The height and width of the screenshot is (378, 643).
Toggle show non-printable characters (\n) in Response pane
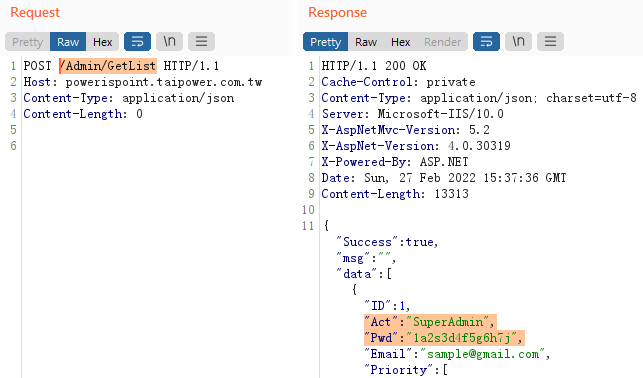(x=518, y=41)
